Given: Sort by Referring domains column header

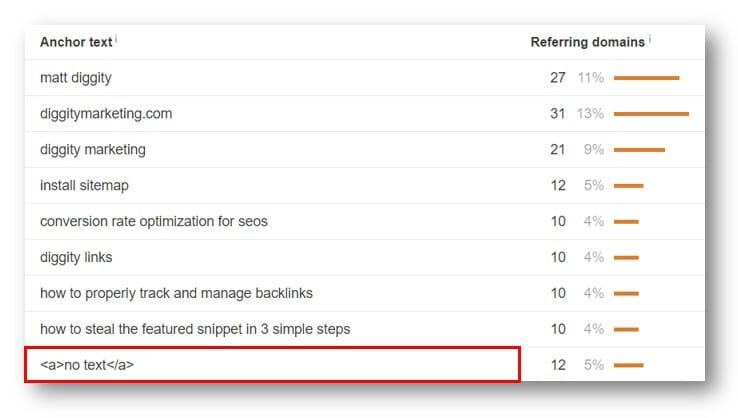Looking at the screenshot, I should coord(587,42).
